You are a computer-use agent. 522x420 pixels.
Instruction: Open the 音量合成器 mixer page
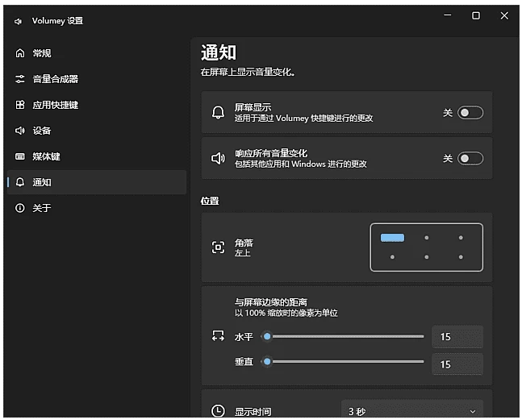97,79
